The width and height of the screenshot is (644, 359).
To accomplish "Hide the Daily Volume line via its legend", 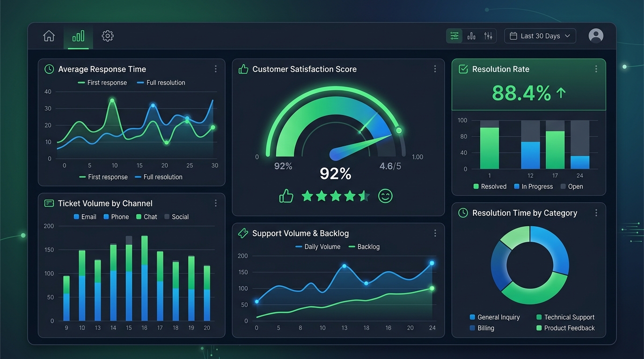I will click(x=318, y=247).
